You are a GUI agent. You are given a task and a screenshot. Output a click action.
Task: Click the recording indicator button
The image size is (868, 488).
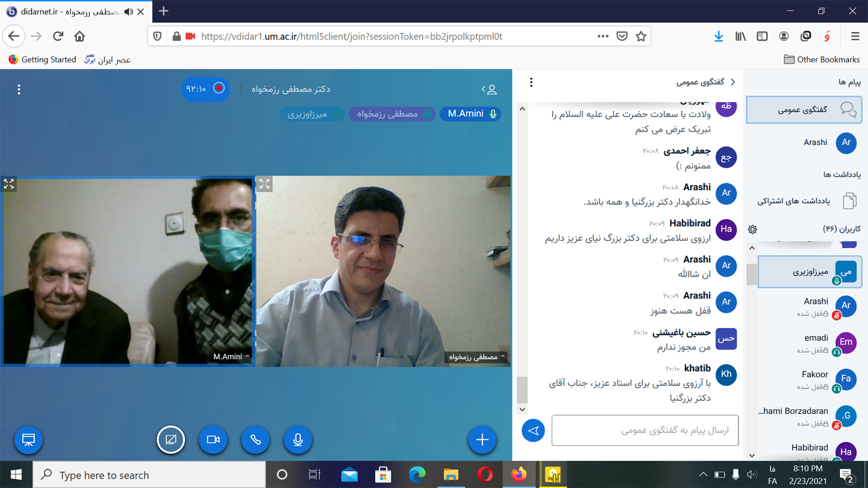[206, 88]
